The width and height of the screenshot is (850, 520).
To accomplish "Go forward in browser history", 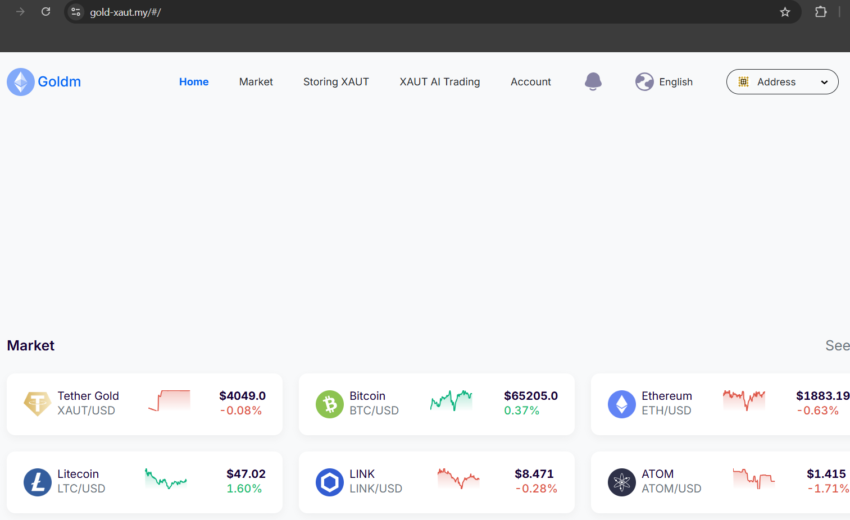I will click(20, 11).
